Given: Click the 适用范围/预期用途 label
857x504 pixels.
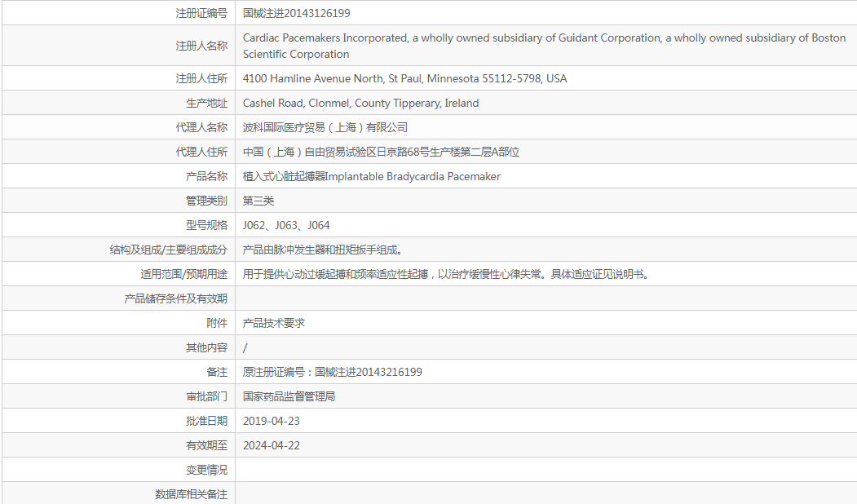Looking at the screenshot, I should click(x=183, y=274).
